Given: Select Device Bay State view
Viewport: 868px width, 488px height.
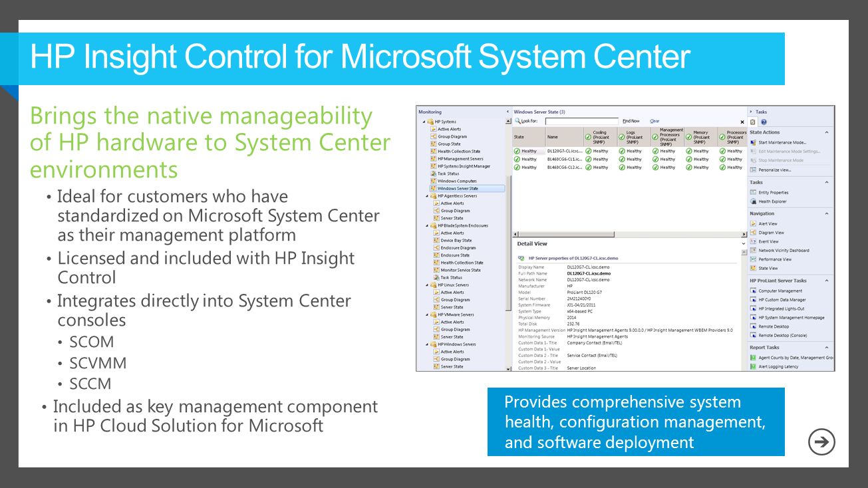Looking at the screenshot, I should point(456,241).
